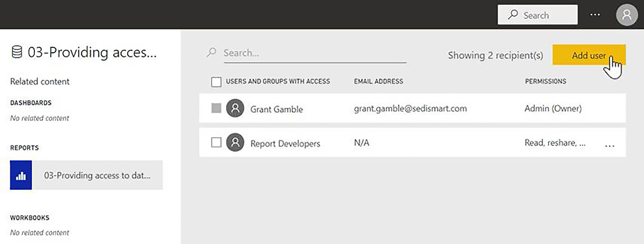Sort by the Permissions column header
Screen dimensions: 644x244
click(x=545, y=81)
